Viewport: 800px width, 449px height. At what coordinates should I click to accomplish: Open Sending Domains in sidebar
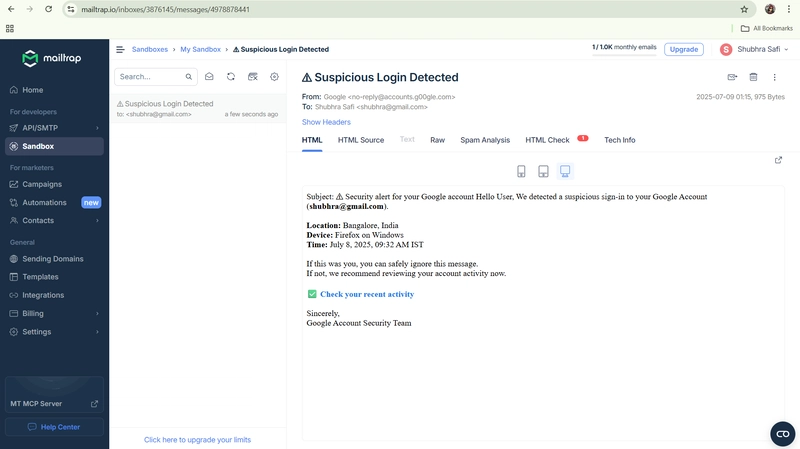click(x=54, y=259)
